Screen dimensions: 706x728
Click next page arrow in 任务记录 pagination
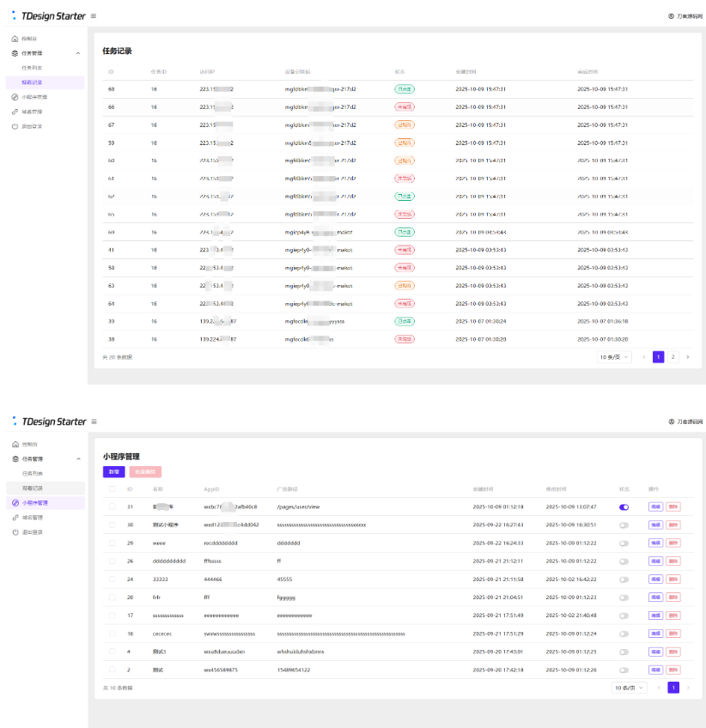click(x=687, y=356)
